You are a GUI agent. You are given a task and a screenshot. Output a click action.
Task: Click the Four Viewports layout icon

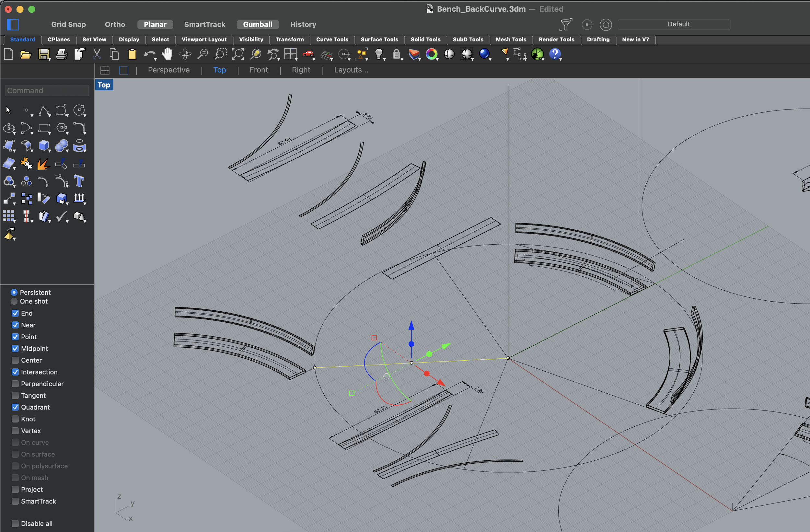(x=291, y=54)
